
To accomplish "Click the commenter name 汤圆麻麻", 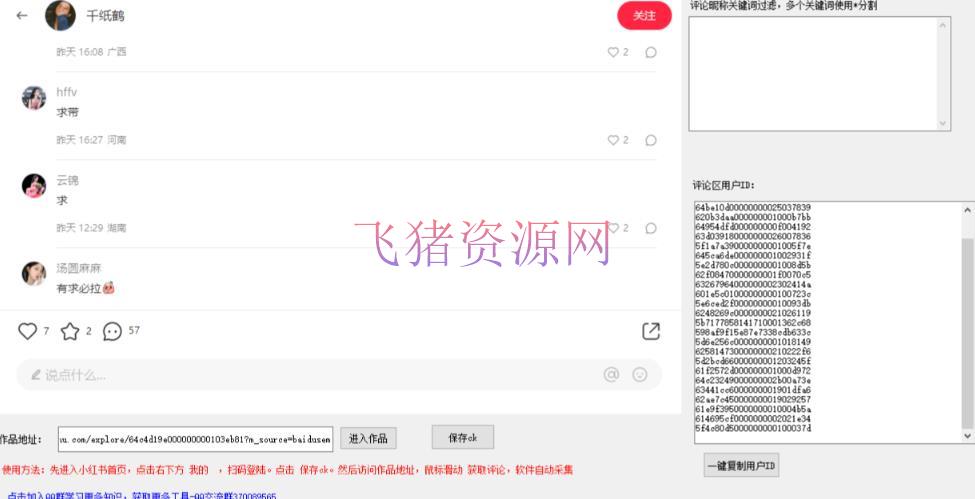I will click(78, 268).
